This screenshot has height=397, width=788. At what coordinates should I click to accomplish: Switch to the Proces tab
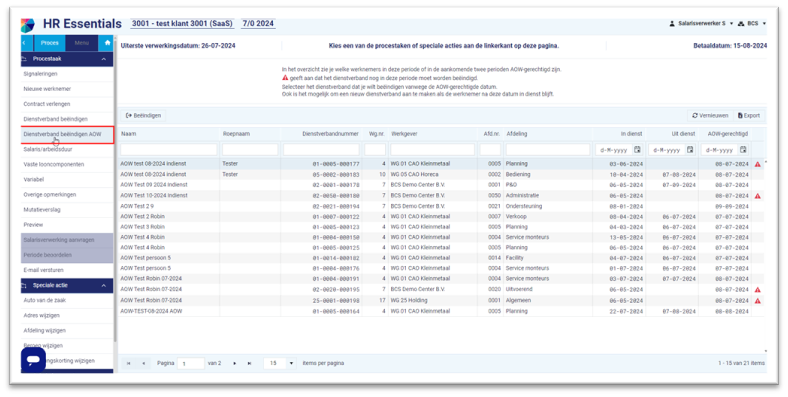pos(49,43)
